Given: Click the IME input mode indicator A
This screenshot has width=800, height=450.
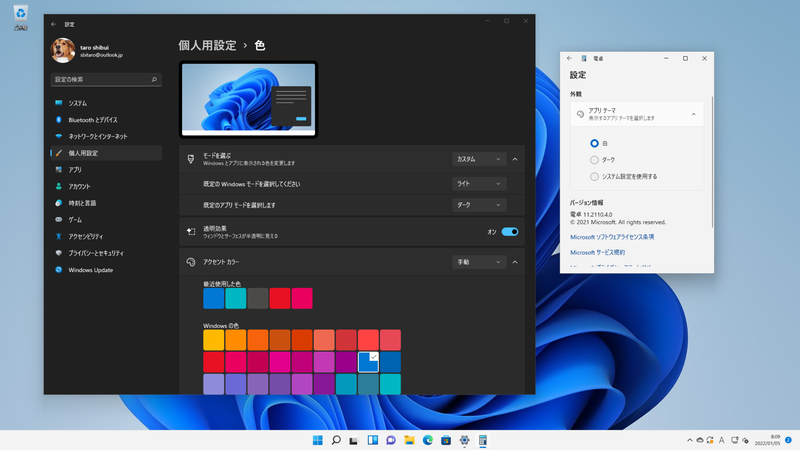Looking at the screenshot, I should point(721,440).
